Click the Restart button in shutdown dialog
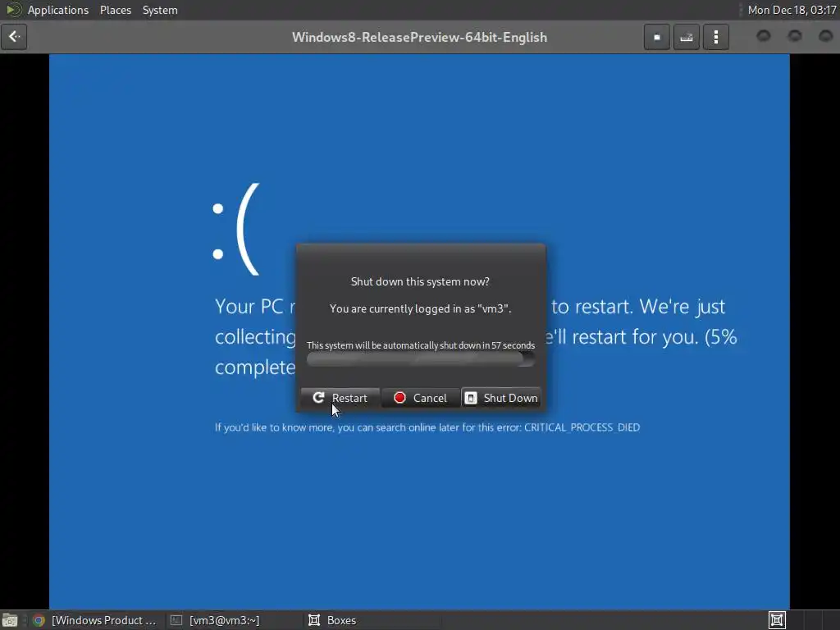The height and width of the screenshot is (630, 840). coord(340,398)
